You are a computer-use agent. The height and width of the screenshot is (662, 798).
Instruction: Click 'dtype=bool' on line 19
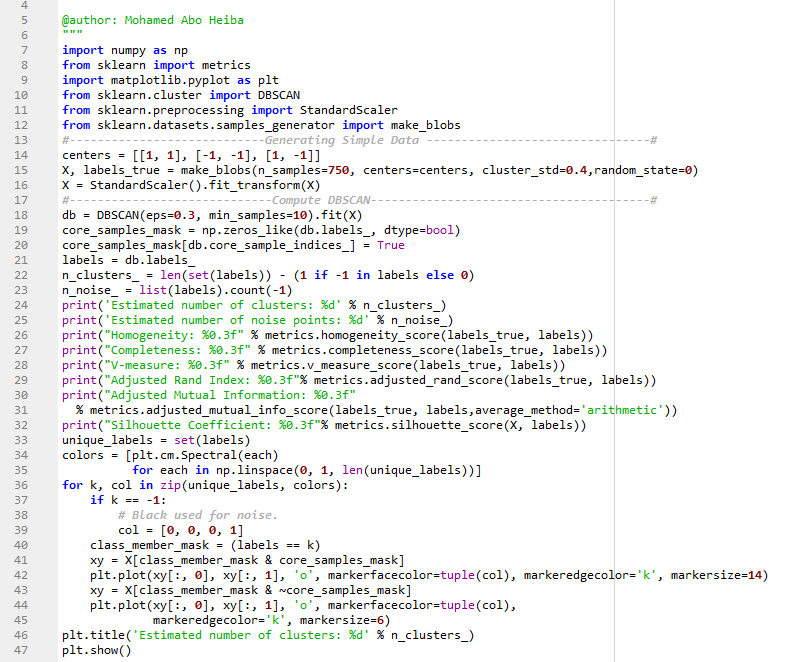(418, 231)
